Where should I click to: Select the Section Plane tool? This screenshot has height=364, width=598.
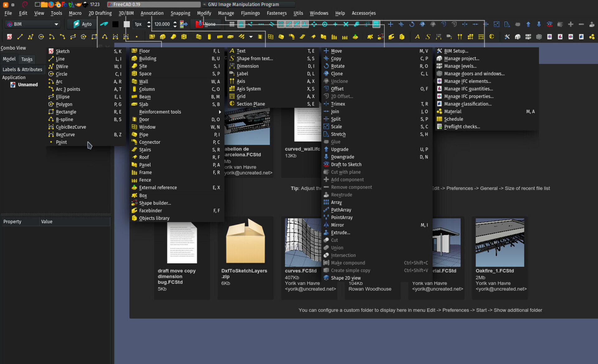pyautogui.click(x=251, y=104)
